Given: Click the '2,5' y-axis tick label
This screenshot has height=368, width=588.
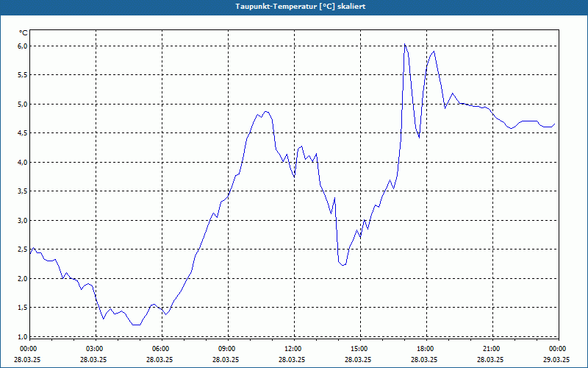Looking at the screenshot, I should point(23,250).
